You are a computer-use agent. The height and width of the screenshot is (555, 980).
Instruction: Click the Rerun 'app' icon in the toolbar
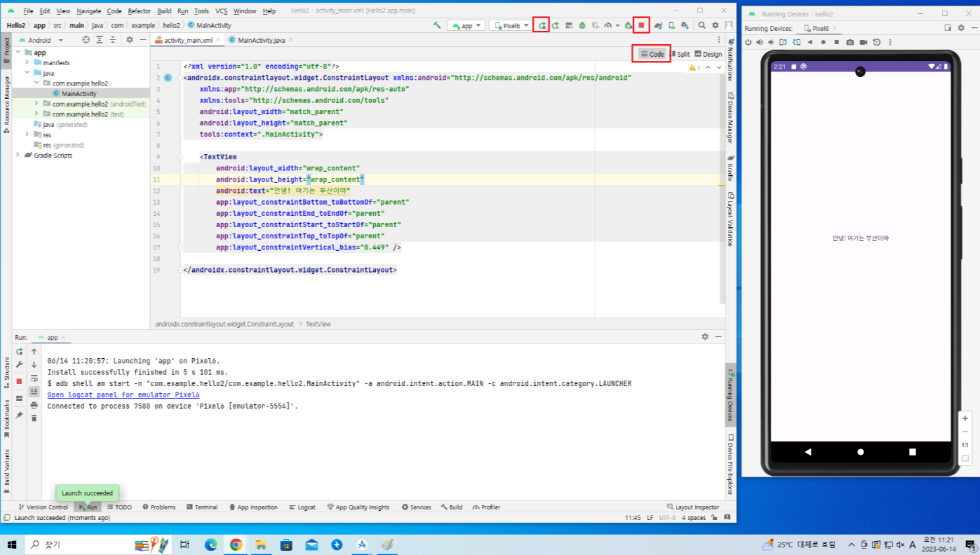click(542, 25)
